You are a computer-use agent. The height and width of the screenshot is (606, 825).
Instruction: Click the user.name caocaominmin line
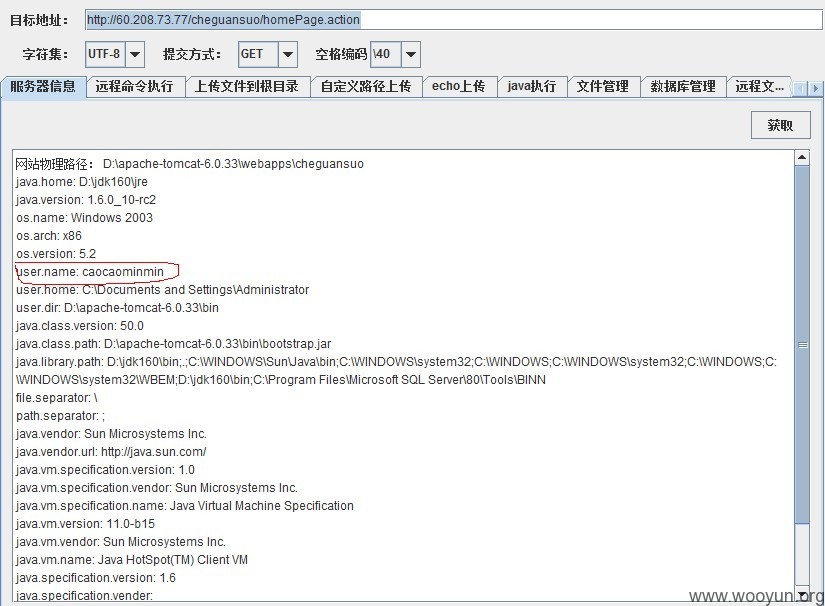click(x=90, y=272)
